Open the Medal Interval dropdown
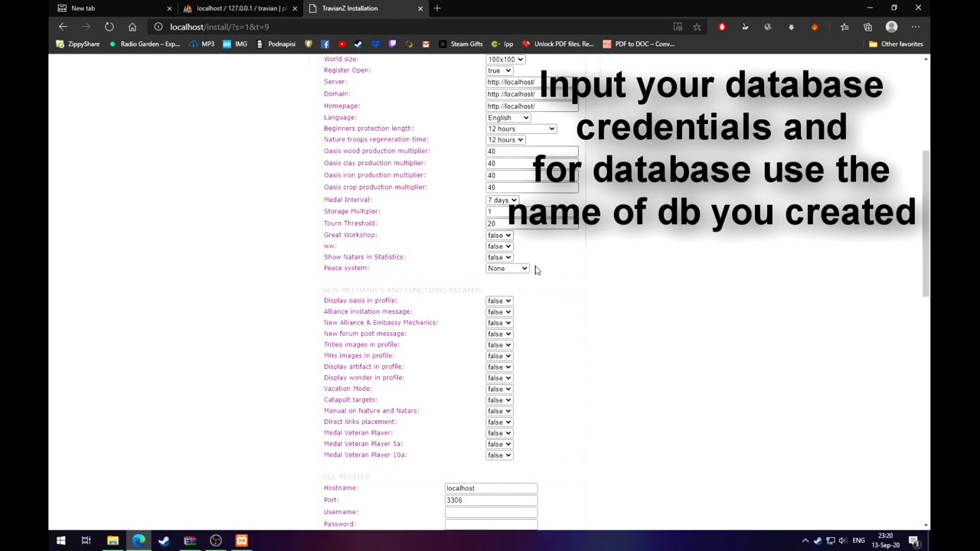The image size is (980, 551). [502, 200]
